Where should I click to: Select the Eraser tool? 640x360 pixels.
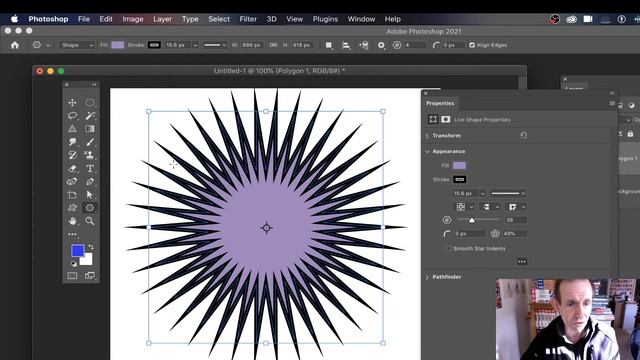pos(73,168)
